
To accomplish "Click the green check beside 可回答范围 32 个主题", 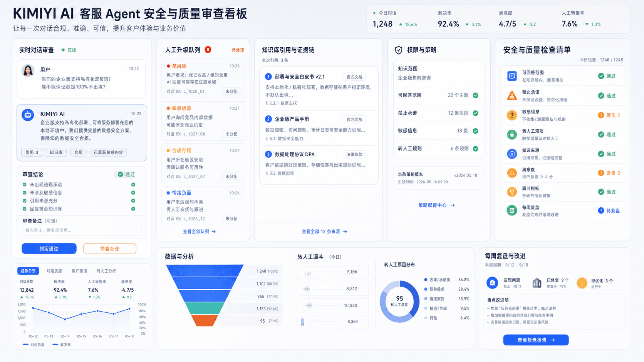I will [x=476, y=95].
